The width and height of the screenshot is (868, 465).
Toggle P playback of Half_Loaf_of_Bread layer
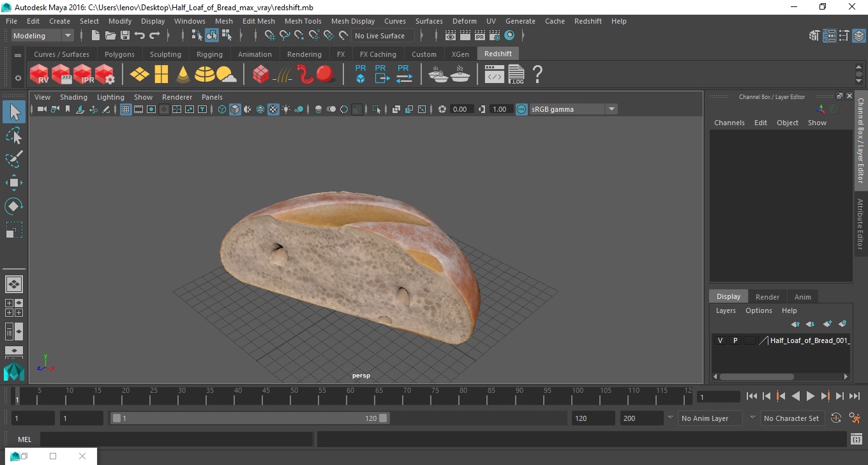tap(735, 340)
